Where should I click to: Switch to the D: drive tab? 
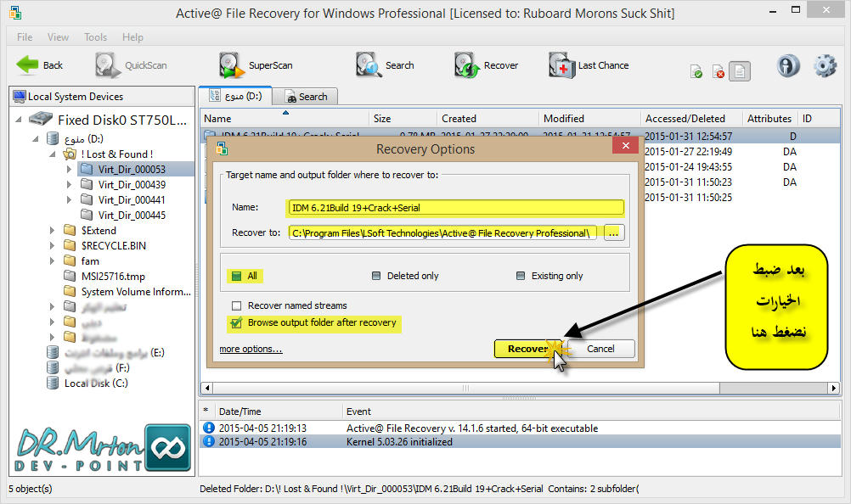click(235, 96)
